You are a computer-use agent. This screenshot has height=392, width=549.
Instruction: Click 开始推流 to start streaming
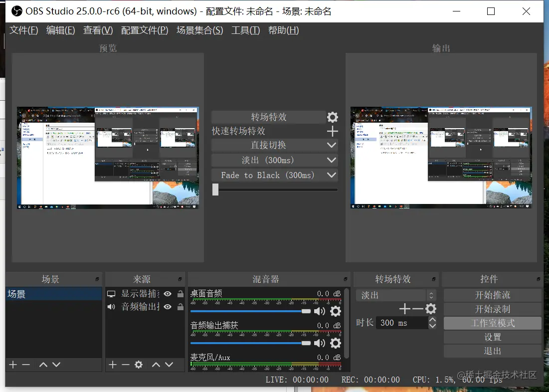493,295
